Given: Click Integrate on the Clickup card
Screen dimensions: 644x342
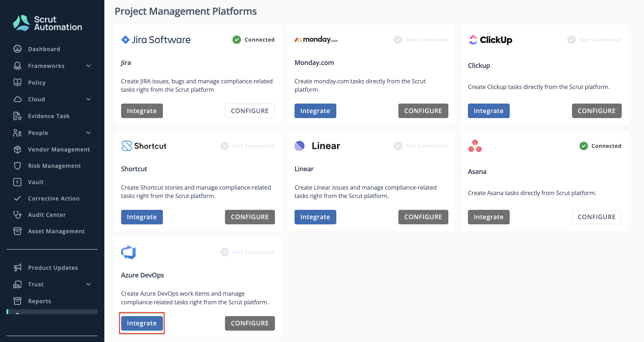Looking at the screenshot, I should pos(489,111).
